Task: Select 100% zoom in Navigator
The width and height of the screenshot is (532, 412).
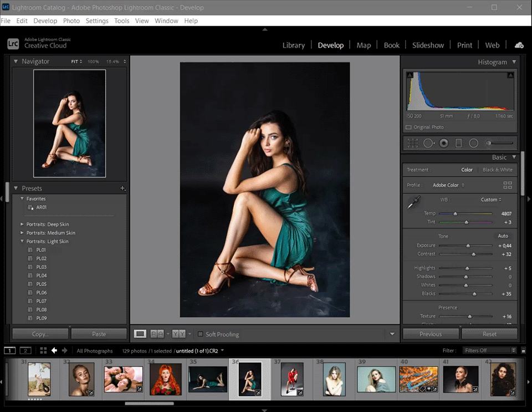Action: (x=93, y=62)
